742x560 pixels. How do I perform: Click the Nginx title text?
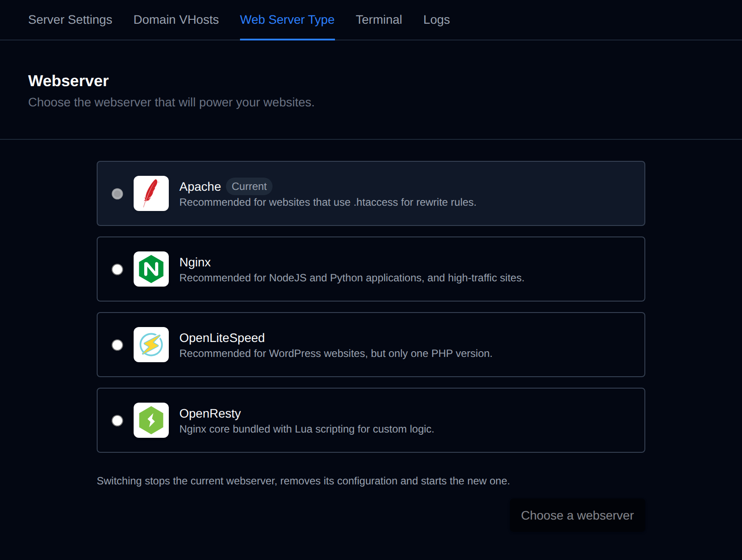pyautogui.click(x=195, y=262)
